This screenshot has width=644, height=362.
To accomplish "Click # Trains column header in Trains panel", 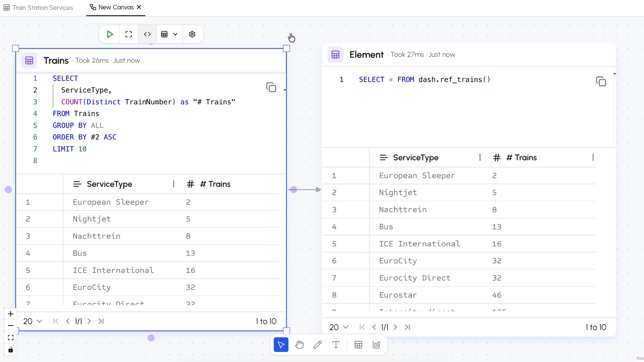I will coord(215,184).
